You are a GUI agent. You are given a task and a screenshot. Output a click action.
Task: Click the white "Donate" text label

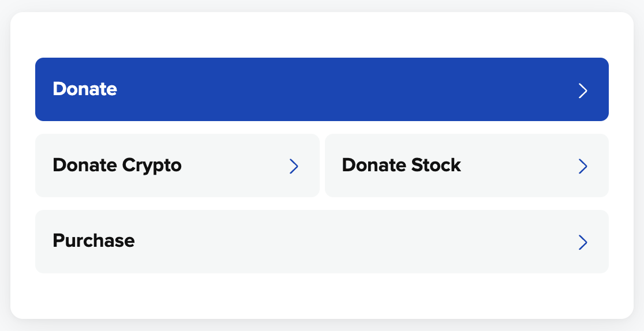(85, 89)
